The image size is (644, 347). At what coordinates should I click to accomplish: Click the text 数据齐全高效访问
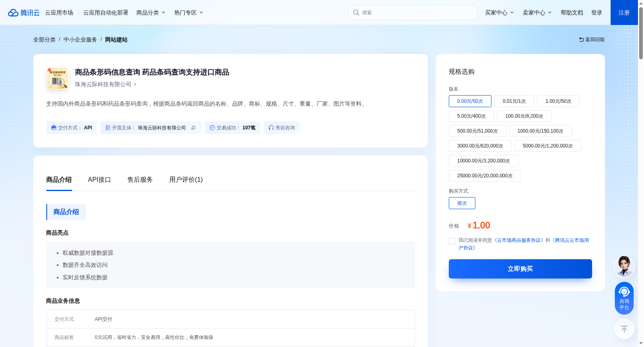pos(85,265)
